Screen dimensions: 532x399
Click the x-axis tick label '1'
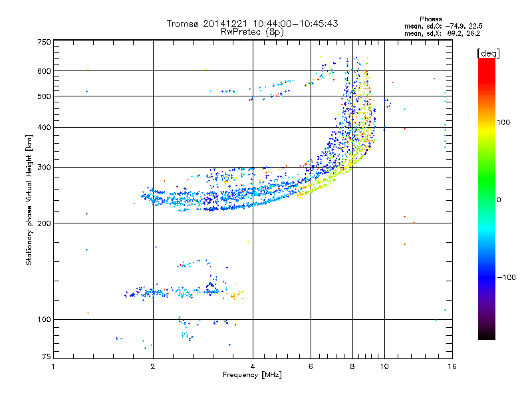(x=53, y=366)
